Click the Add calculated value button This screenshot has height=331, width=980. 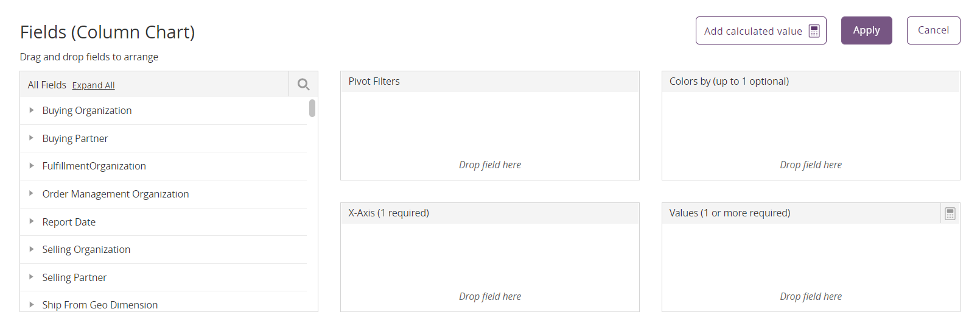[x=760, y=31]
